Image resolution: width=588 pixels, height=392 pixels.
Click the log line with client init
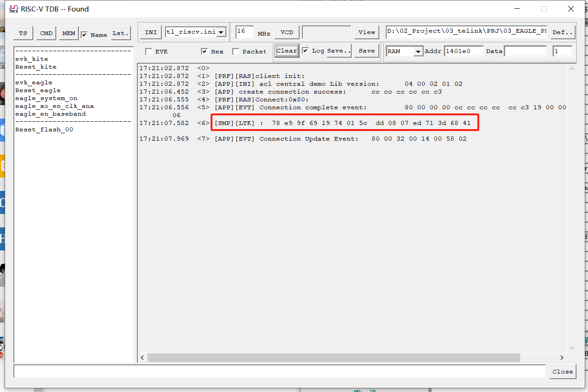[222, 76]
